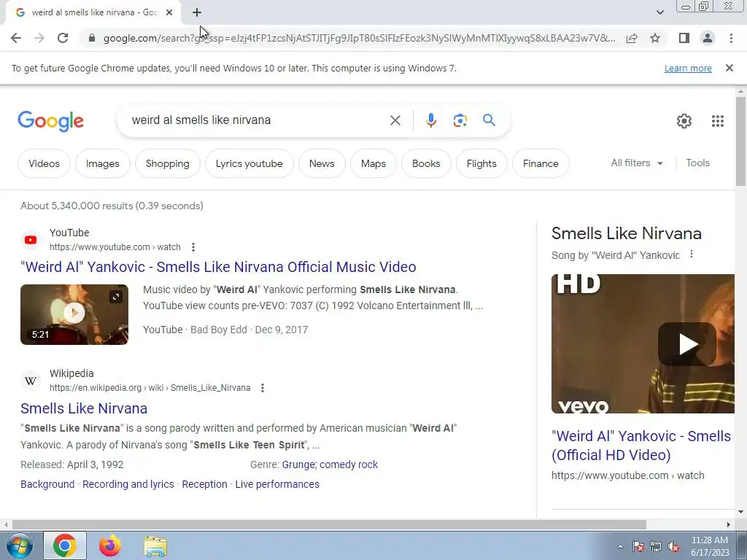Click the YouTube result favicon
The image size is (747, 560).
31,239
